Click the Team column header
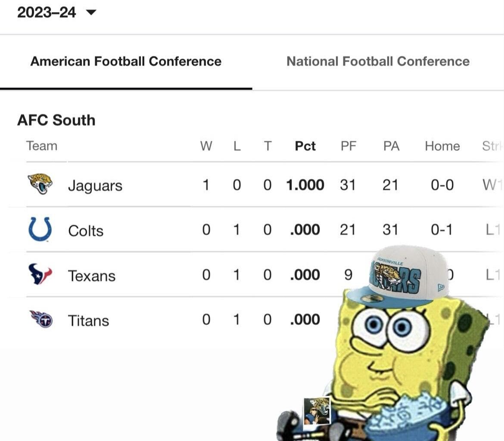This screenshot has width=504, height=441. click(41, 146)
